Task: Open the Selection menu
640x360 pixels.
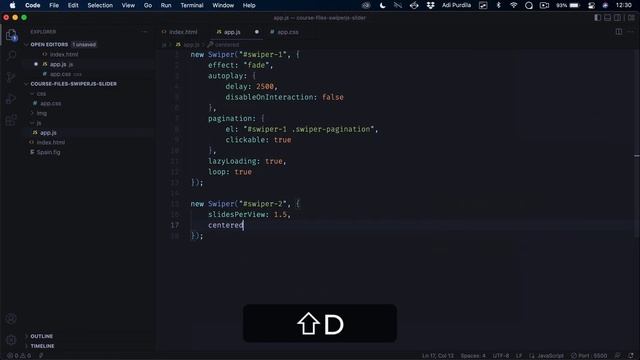Action: pos(100,5)
